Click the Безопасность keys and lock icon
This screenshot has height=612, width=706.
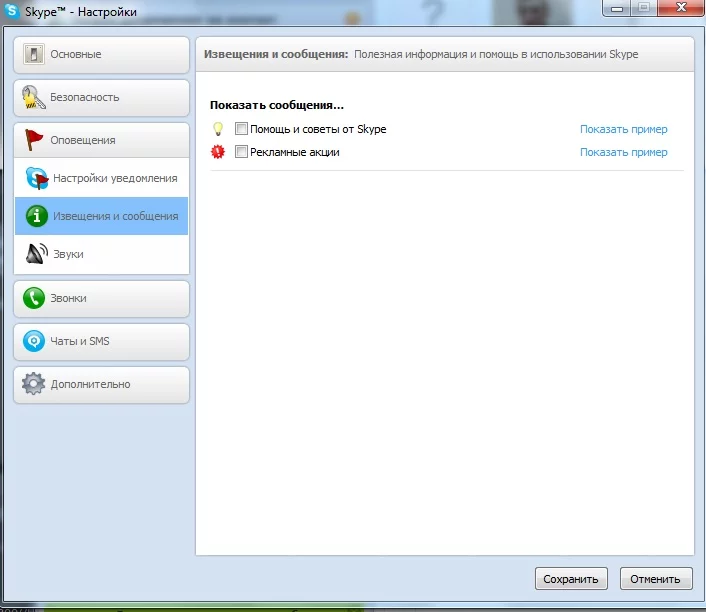point(34,97)
